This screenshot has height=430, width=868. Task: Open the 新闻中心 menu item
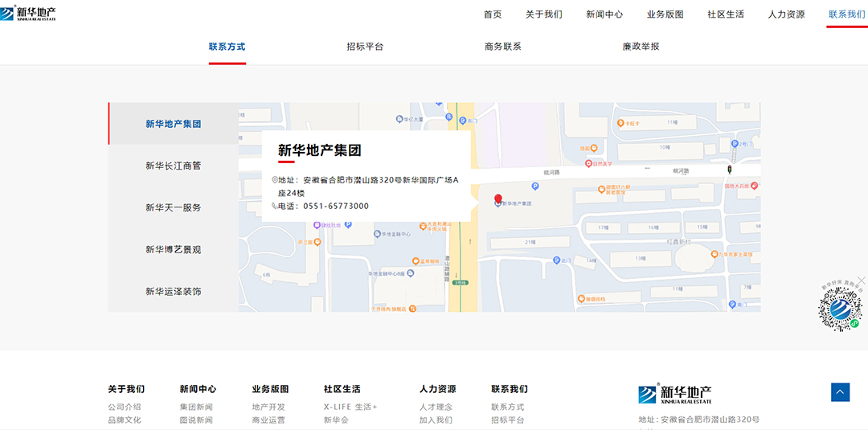pos(604,14)
